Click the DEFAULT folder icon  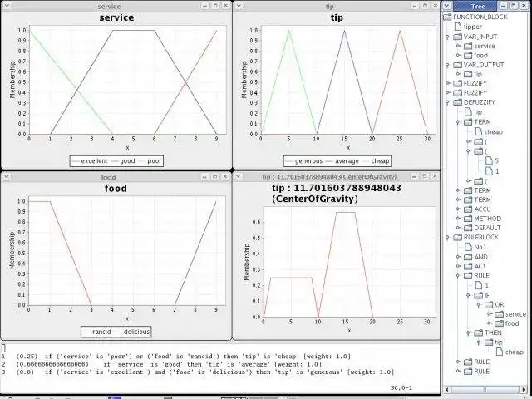pos(468,228)
